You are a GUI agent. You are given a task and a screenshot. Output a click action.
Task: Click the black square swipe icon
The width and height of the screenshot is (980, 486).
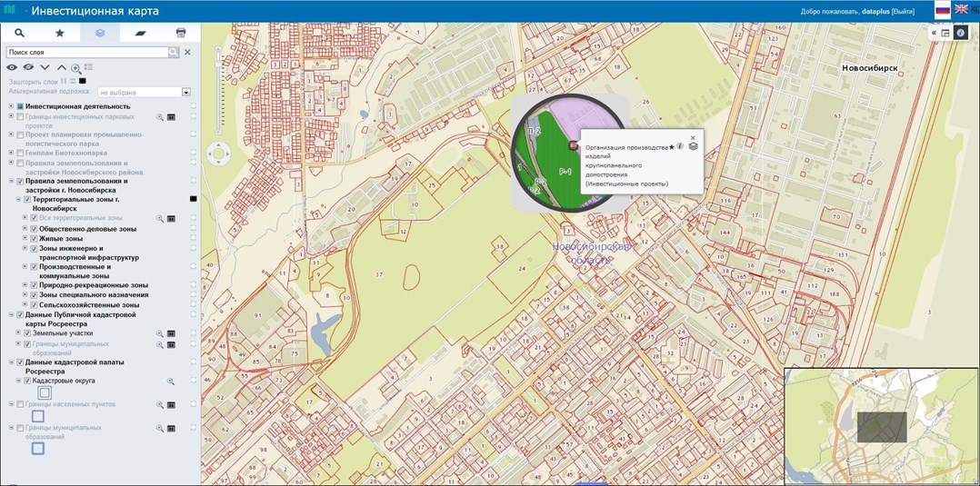pyautogui.click(x=83, y=81)
